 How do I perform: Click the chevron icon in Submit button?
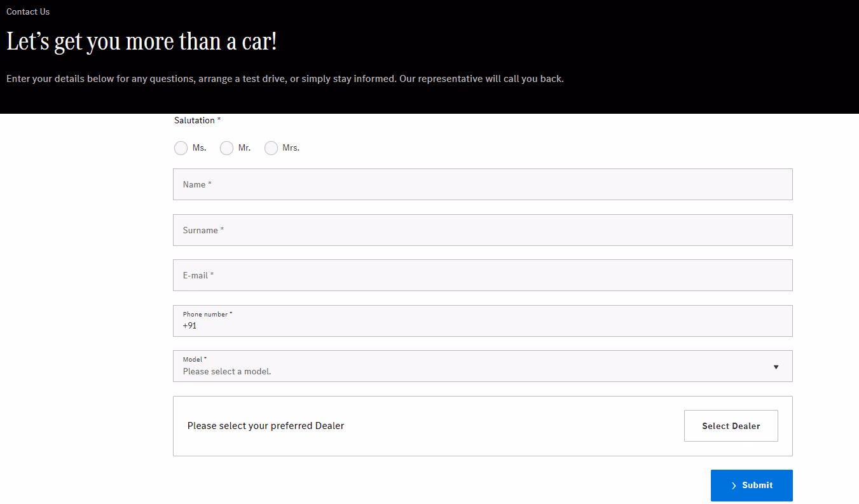click(734, 486)
